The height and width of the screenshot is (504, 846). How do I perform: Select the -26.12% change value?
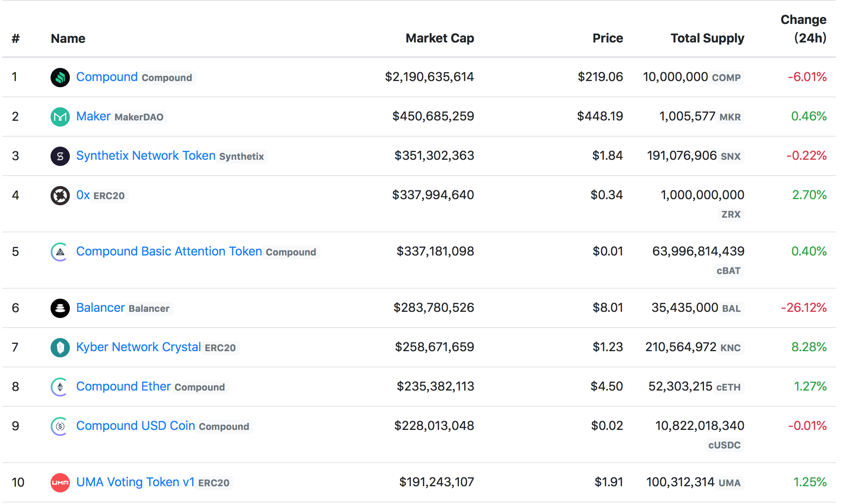coord(804,308)
